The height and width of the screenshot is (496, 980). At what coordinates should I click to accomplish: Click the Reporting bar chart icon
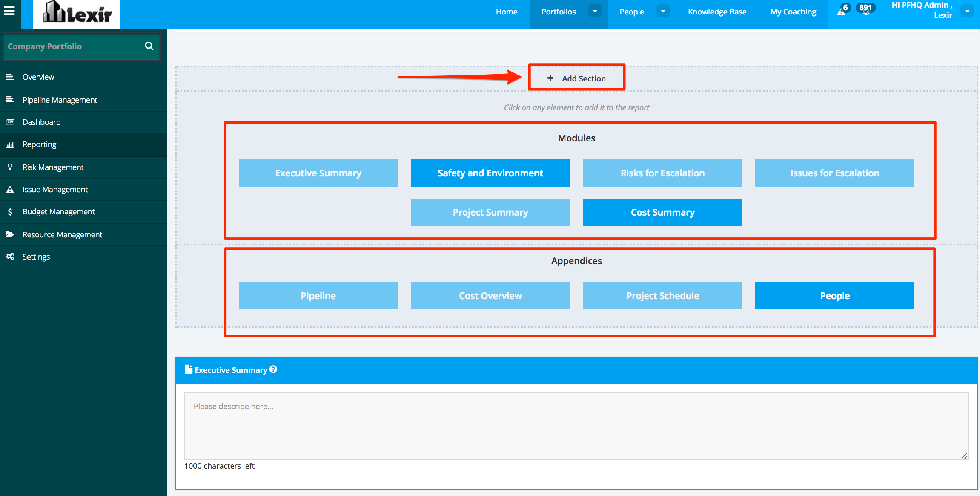(x=10, y=144)
